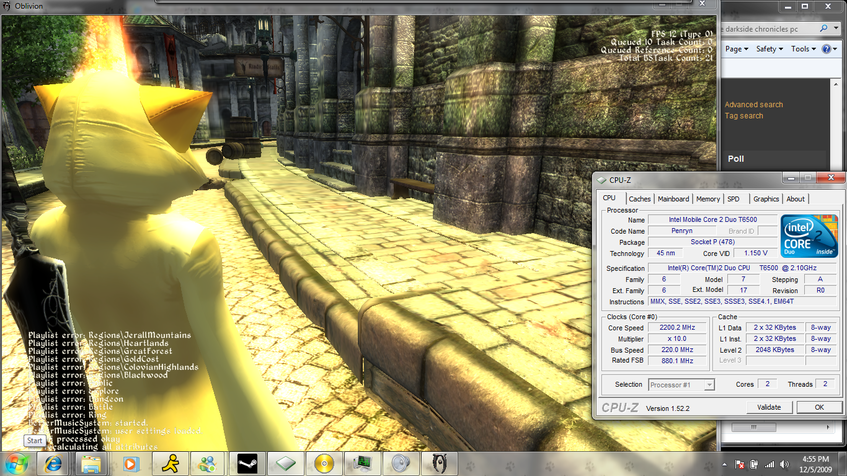Click the Technology 45 nm value

(665, 253)
